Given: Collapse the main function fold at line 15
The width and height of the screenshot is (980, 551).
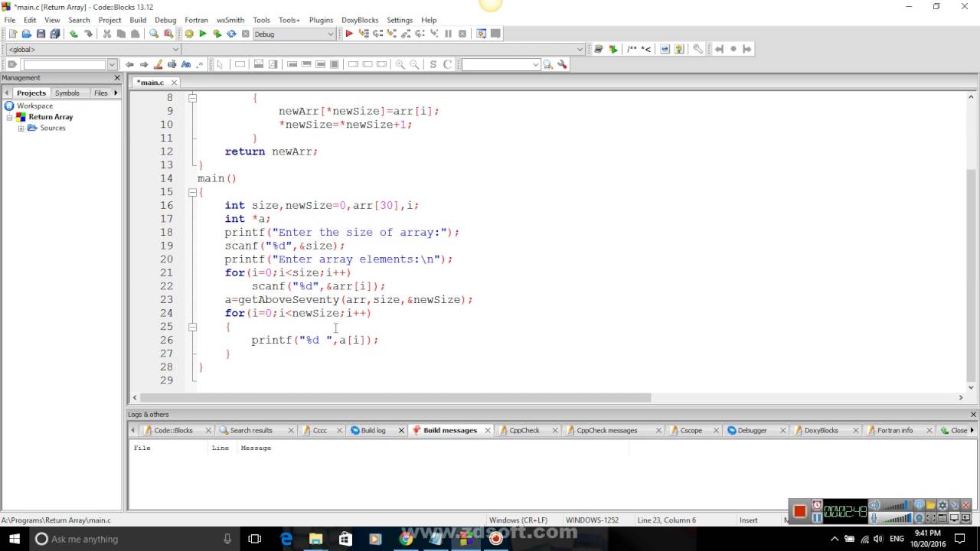Looking at the screenshot, I should pyautogui.click(x=192, y=192).
